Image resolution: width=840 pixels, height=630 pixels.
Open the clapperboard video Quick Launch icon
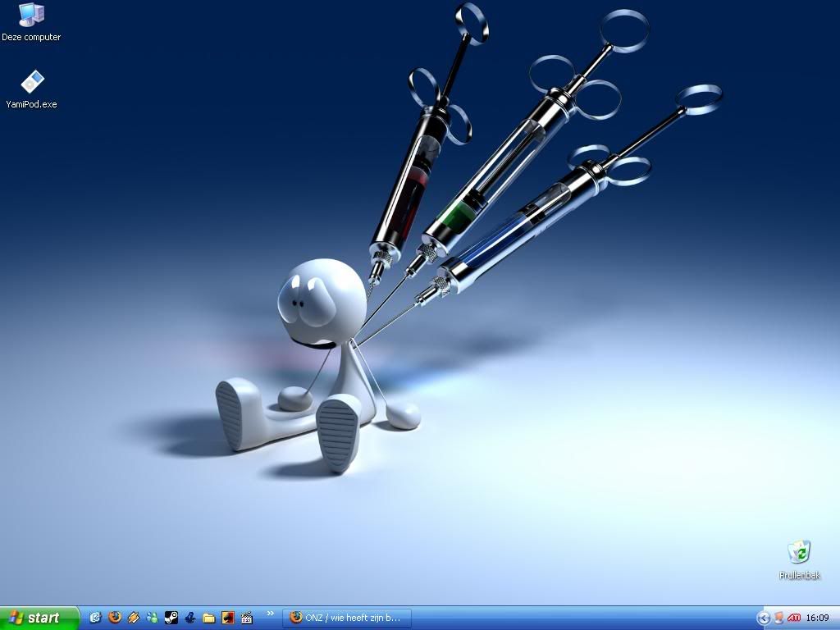(x=246, y=618)
